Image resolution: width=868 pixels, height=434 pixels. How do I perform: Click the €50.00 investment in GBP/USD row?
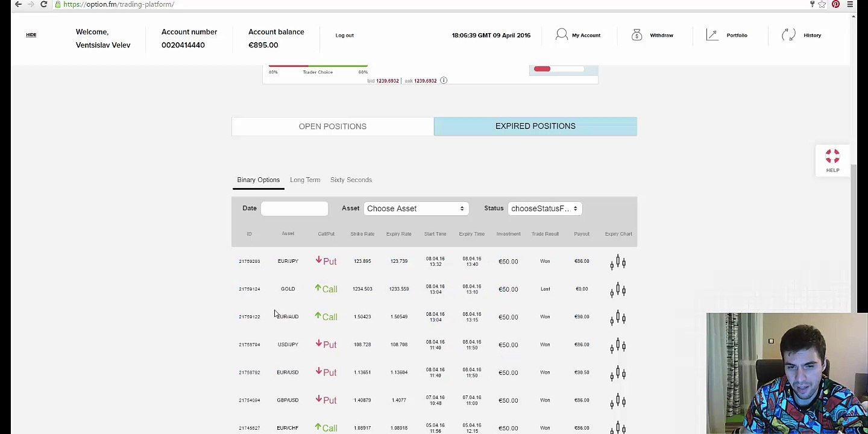(x=508, y=400)
